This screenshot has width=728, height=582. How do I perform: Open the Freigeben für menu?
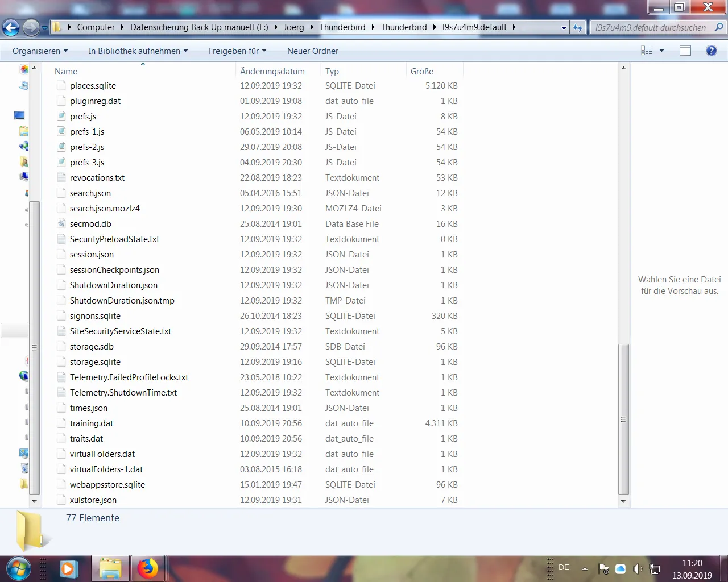coord(237,51)
